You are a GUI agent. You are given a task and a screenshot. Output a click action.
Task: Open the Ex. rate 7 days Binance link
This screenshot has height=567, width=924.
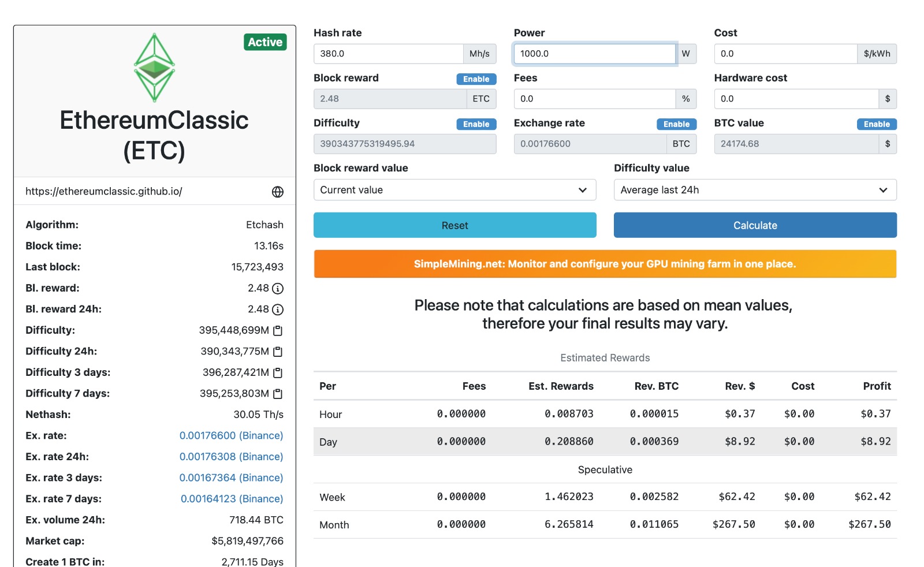click(x=232, y=499)
